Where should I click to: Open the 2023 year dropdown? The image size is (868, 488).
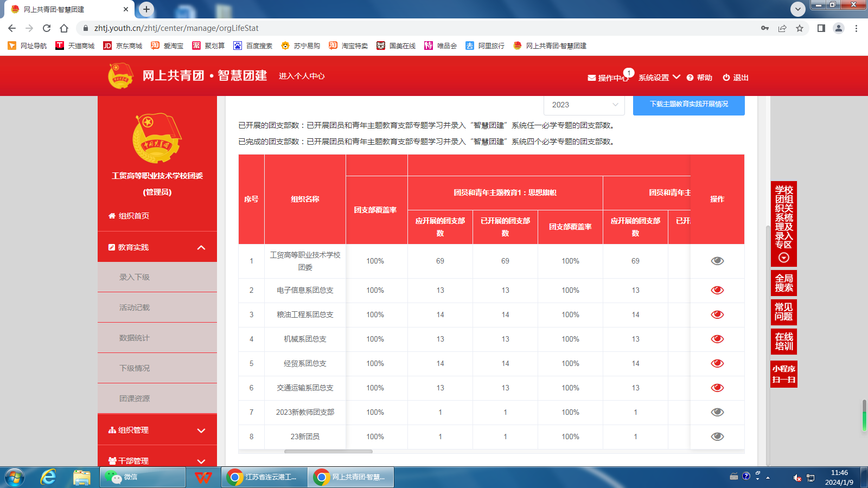tap(584, 105)
